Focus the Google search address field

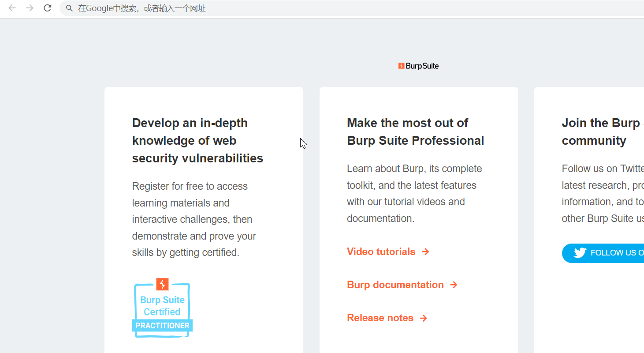point(309,8)
